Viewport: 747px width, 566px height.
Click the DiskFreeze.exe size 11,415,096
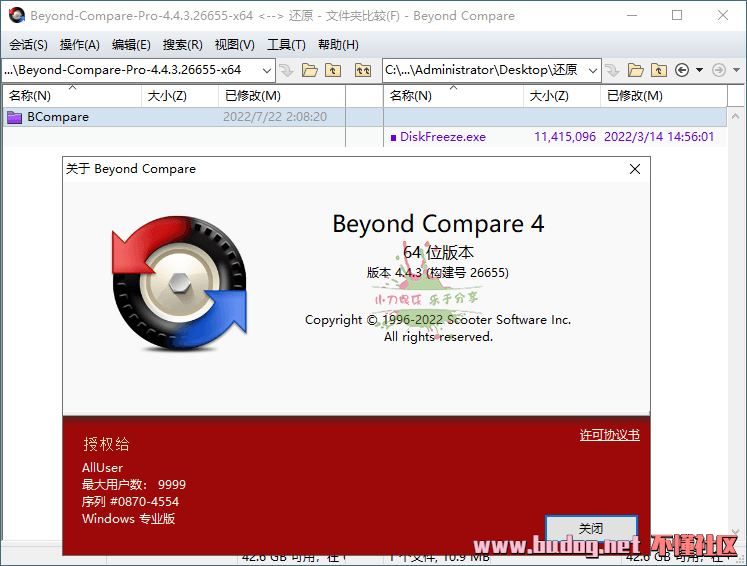(x=565, y=137)
